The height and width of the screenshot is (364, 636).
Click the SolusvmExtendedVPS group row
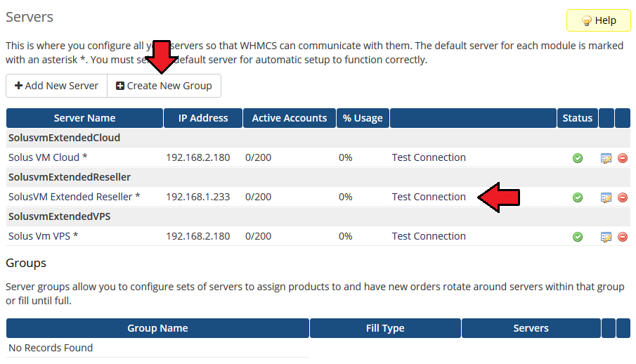318,216
